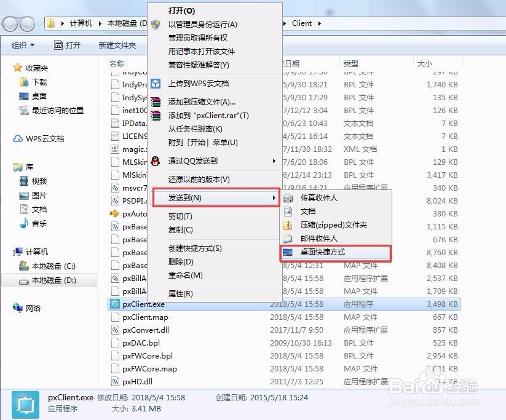The width and height of the screenshot is (506, 420).
Task: Click the pxClient.exe application icon
Action: click(114, 304)
